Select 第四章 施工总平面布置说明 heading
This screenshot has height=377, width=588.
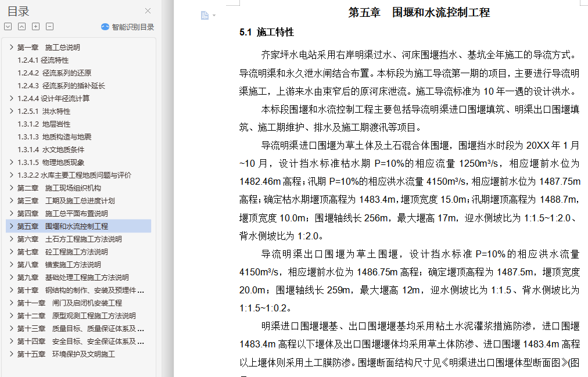[63, 213]
